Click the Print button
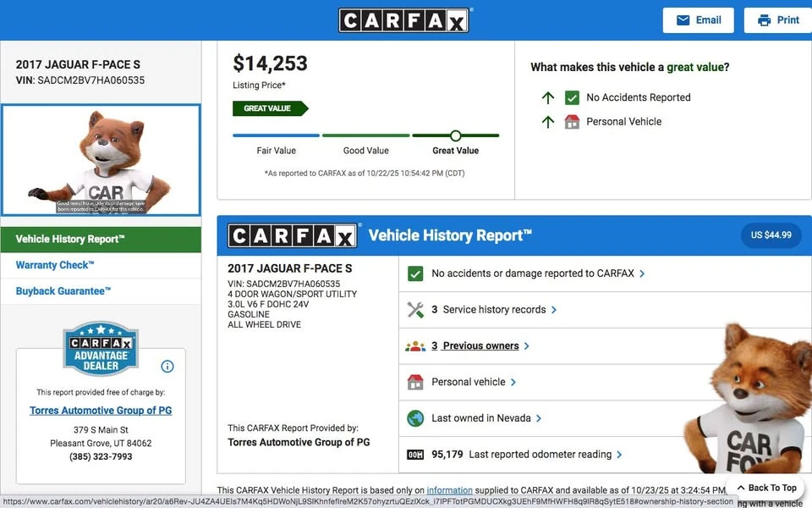The height and width of the screenshot is (508, 812). 778,20
